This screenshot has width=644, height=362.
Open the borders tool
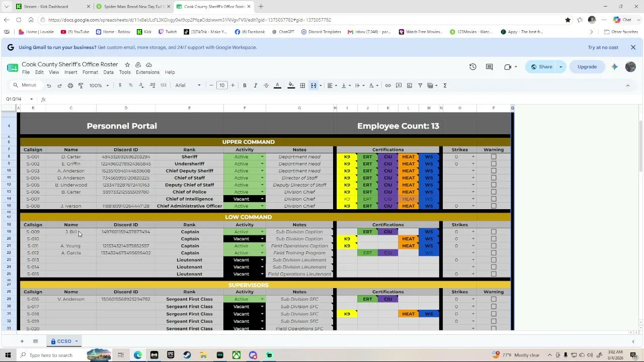(302, 85)
